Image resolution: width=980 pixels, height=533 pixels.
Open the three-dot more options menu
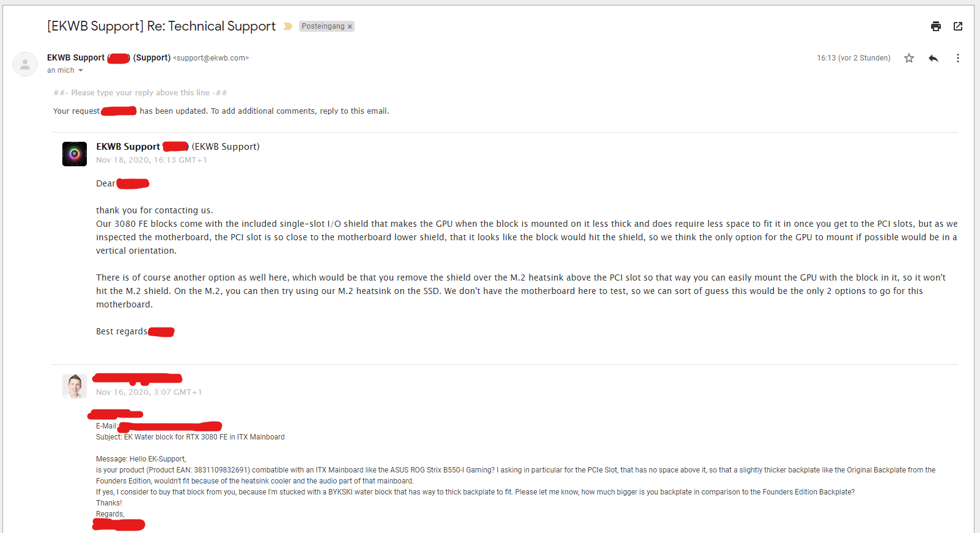pyautogui.click(x=957, y=58)
